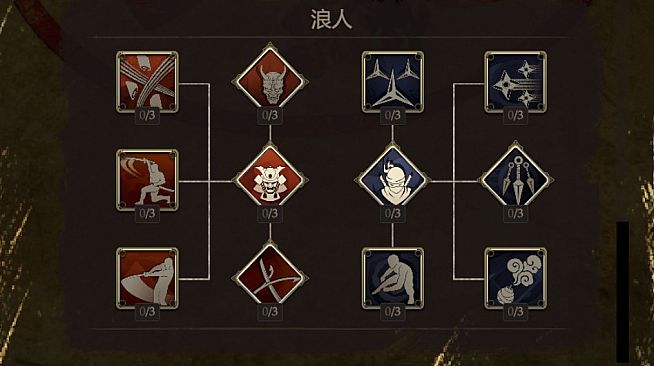Click the black scrollbar at right edge

[623, 292]
